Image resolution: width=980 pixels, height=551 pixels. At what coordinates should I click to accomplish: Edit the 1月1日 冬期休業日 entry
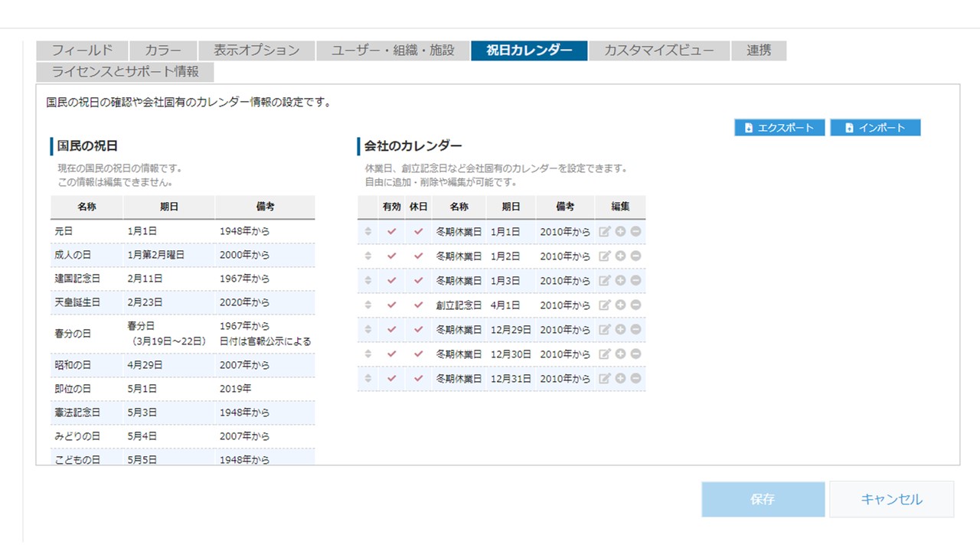pyautogui.click(x=605, y=232)
